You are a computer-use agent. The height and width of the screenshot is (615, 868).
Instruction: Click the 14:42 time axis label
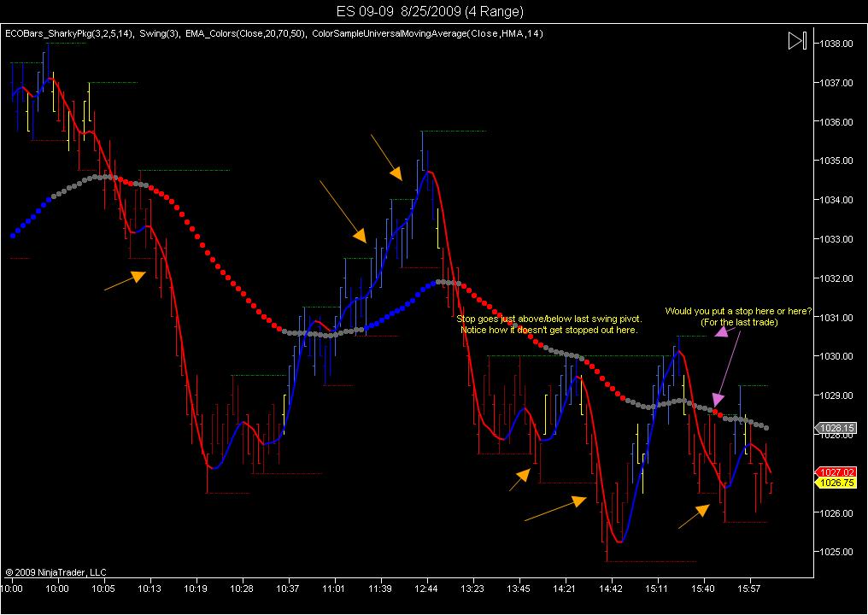point(611,589)
